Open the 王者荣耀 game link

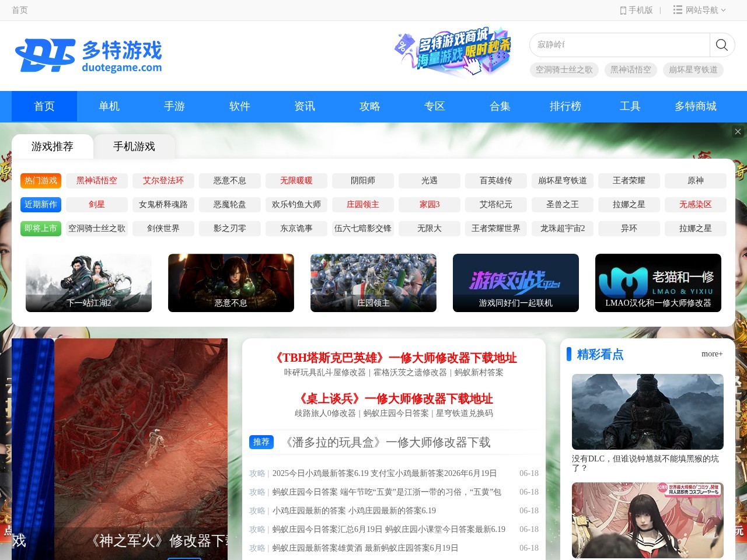(629, 181)
